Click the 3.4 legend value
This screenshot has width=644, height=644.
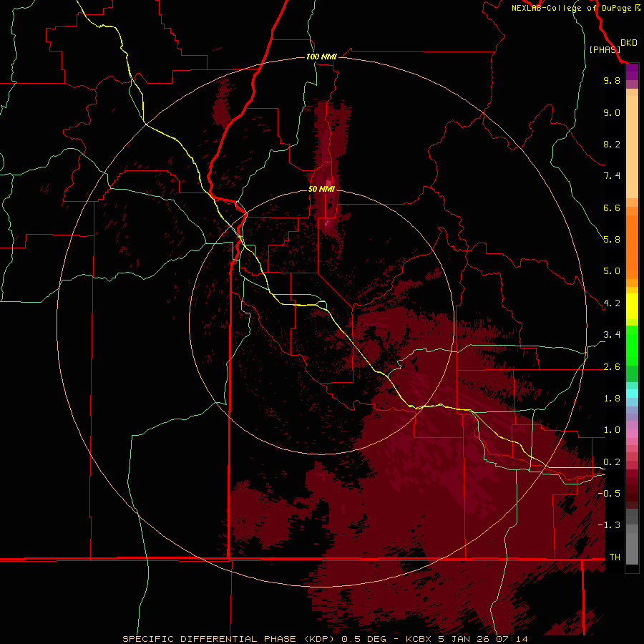pyautogui.click(x=612, y=335)
